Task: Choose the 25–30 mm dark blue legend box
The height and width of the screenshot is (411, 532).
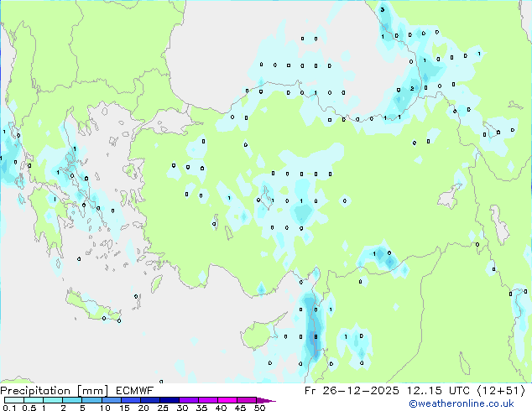Action: point(169,400)
